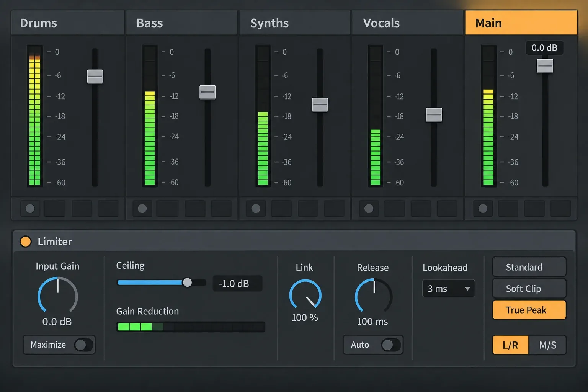This screenshot has width=588, height=392.
Task: Click the Bass volume fader handle
Action: click(207, 92)
